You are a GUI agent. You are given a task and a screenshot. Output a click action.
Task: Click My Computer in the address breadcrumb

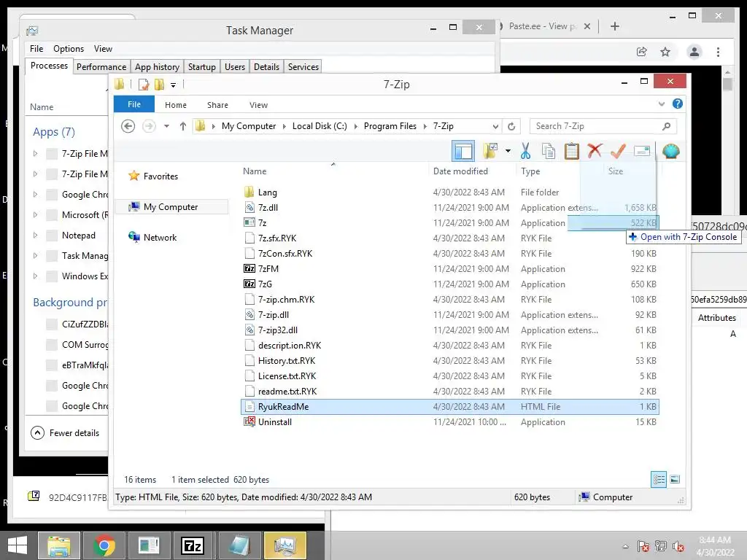[248, 125]
